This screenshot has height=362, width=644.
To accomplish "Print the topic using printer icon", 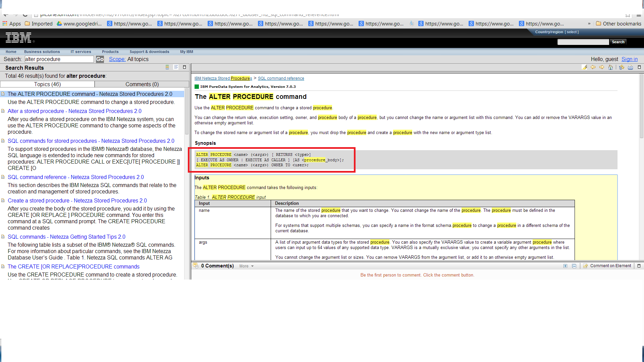I will [630, 67].
